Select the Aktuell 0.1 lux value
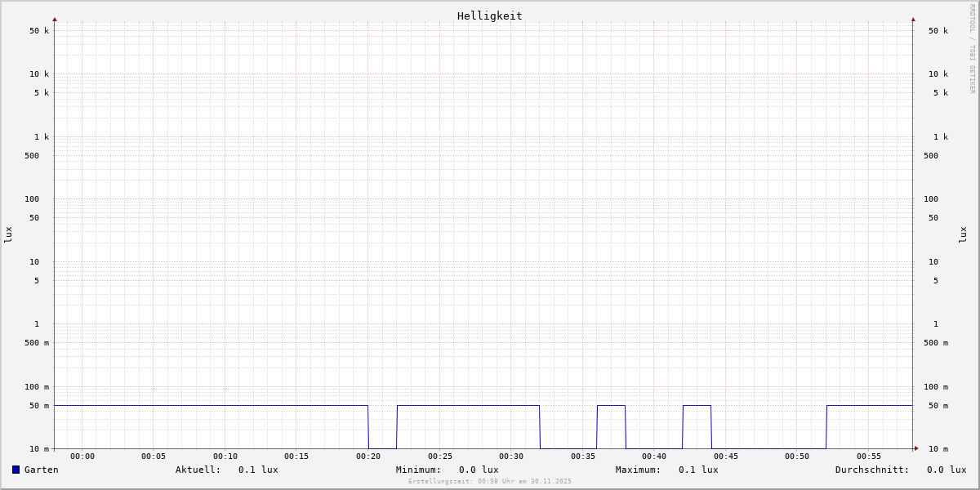The width and height of the screenshot is (980, 490). [258, 470]
